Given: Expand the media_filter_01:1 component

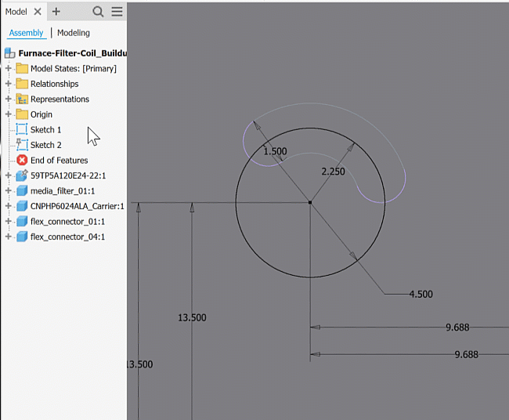Looking at the screenshot, I should (9, 190).
